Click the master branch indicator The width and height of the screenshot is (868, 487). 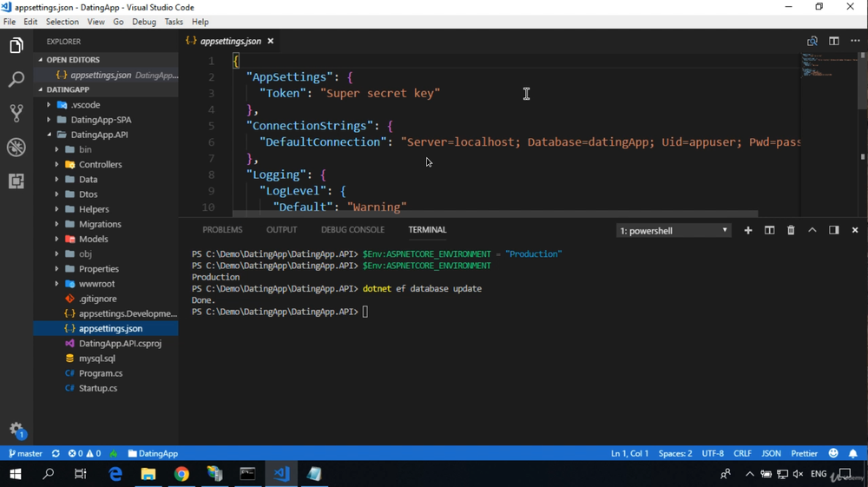25,453
